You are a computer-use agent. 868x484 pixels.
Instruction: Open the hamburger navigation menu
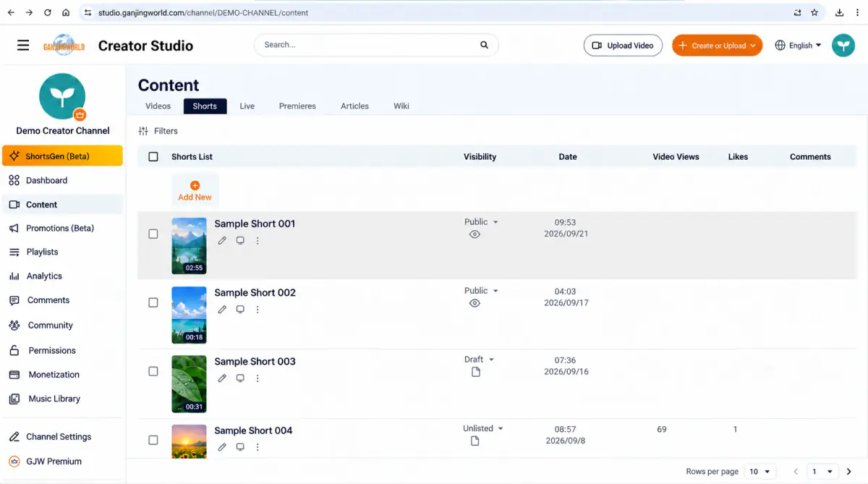pyautogui.click(x=23, y=46)
